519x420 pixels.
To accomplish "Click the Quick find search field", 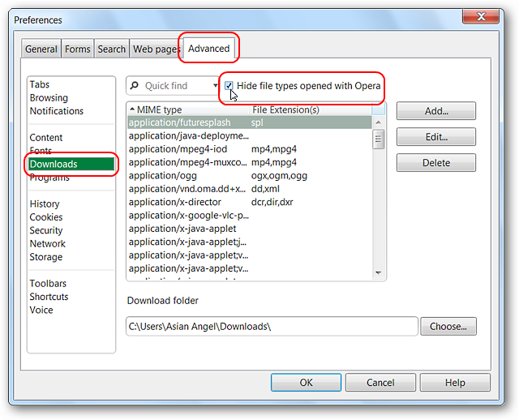I will click(172, 86).
